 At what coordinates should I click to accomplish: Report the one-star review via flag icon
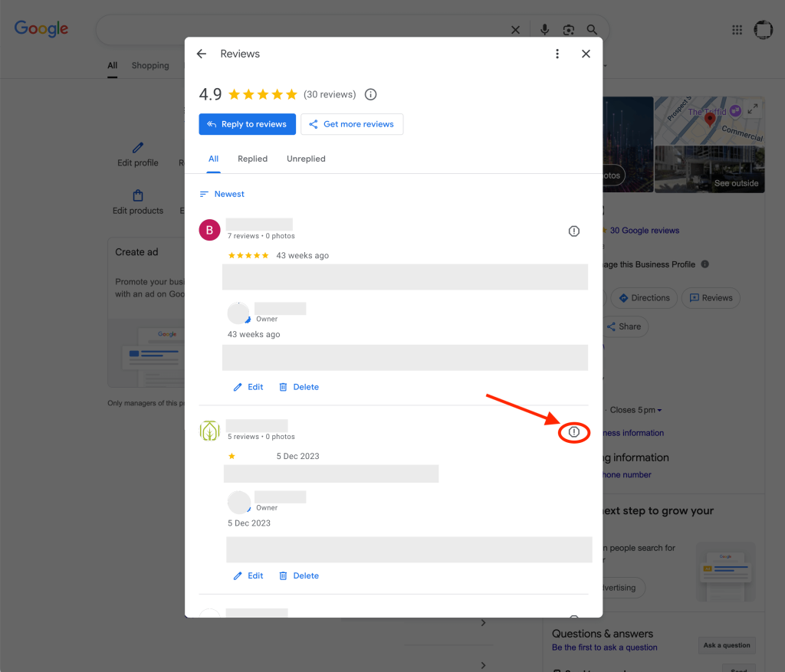pos(574,433)
